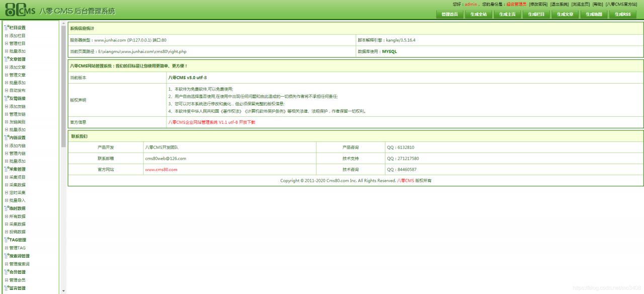
Task: Open 投稿数据 in the sidebar
Action: (17, 232)
